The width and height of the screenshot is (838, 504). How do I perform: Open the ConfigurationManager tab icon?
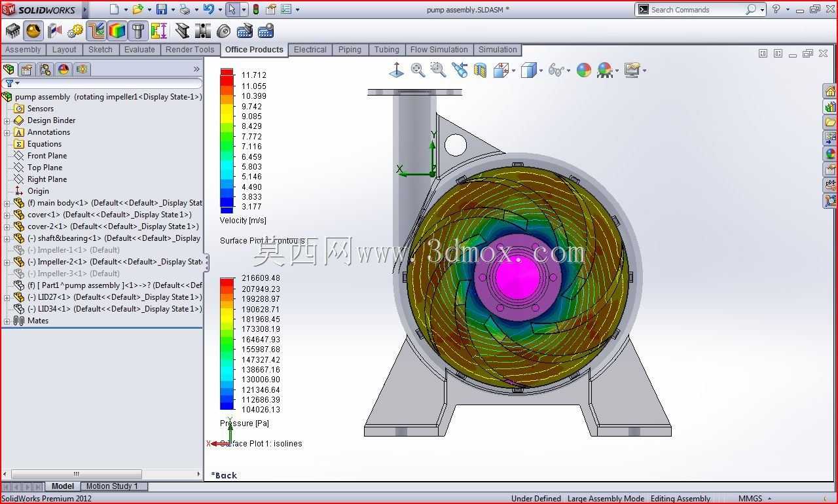45,69
